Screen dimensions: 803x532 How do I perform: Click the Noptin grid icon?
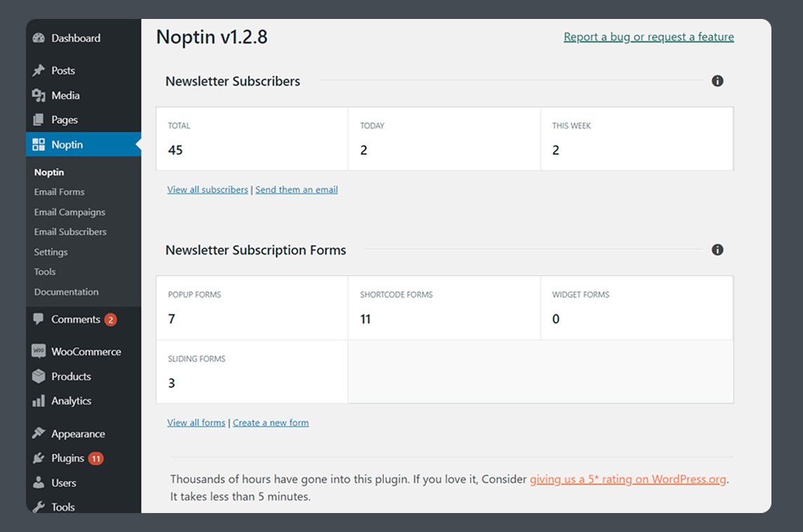(x=39, y=145)
